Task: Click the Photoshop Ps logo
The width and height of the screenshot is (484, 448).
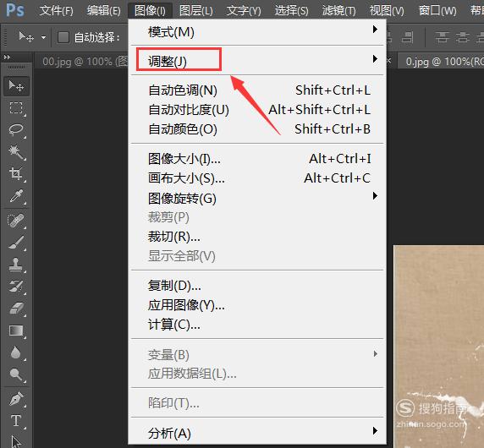Action: pos(15,10)
